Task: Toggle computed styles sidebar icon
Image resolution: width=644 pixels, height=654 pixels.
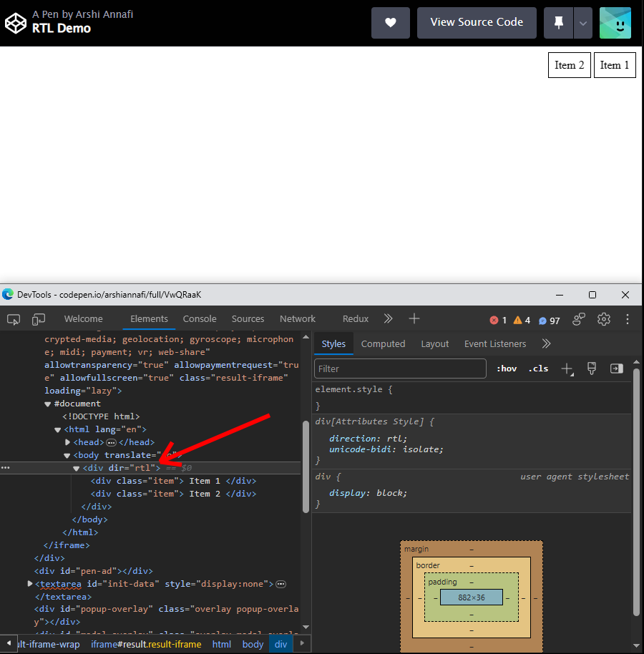Action: pos(617,369)
